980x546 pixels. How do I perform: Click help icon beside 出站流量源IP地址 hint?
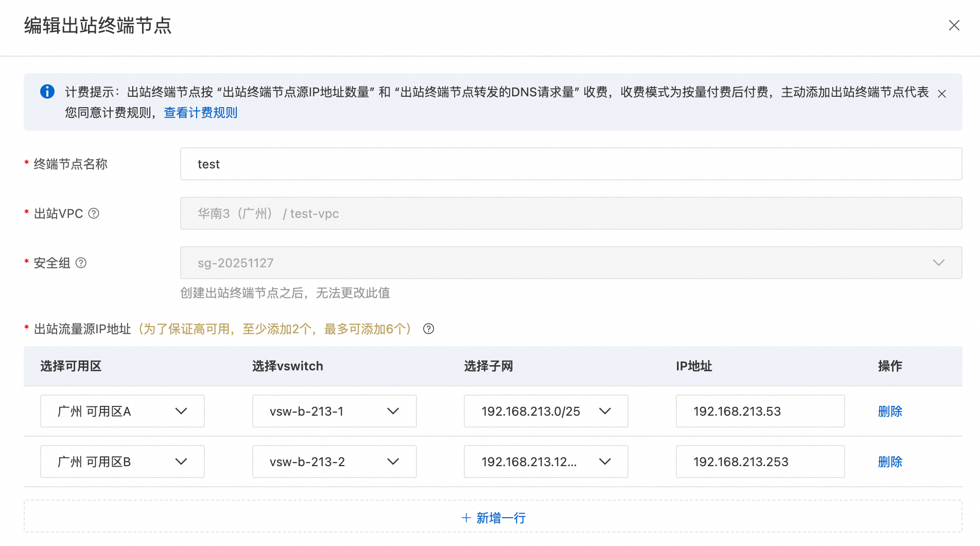click(x=428, y=329)
